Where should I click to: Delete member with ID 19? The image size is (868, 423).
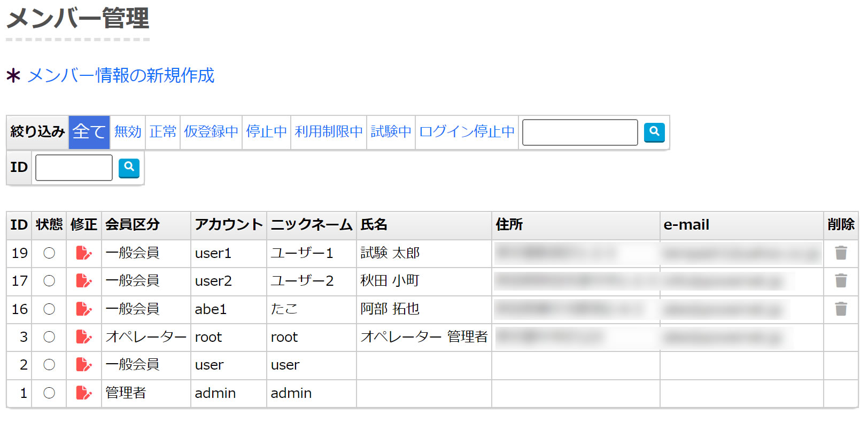tap(841, 253)
